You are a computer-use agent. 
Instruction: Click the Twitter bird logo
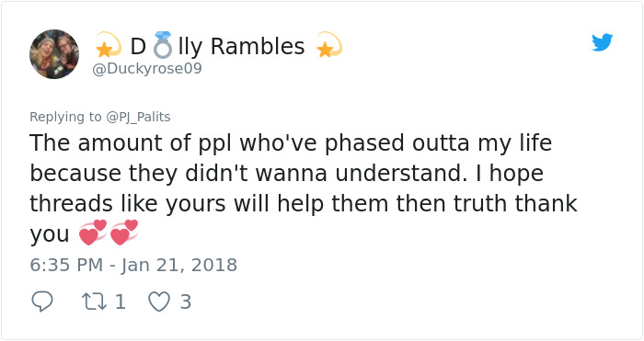(x=602, y=42)
